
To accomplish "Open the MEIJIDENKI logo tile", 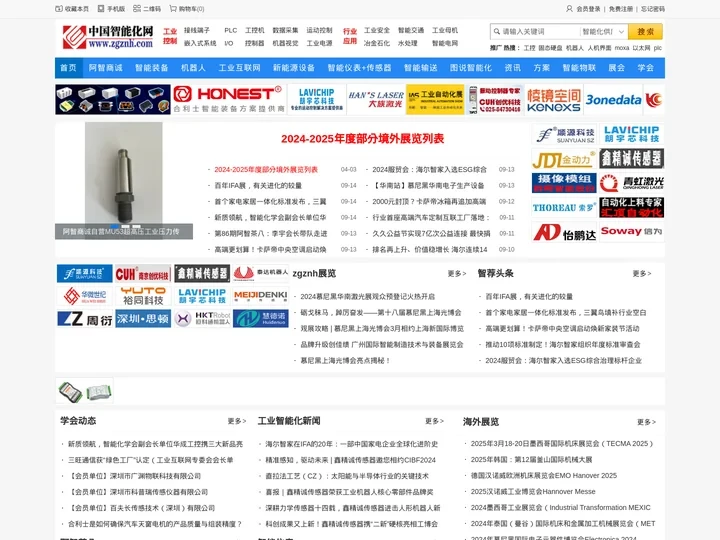I will pyautogui.click(x=260, y=296).
